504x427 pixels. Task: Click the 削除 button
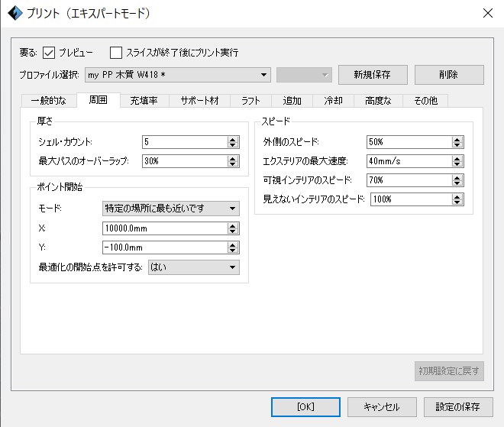click(449, 75)
